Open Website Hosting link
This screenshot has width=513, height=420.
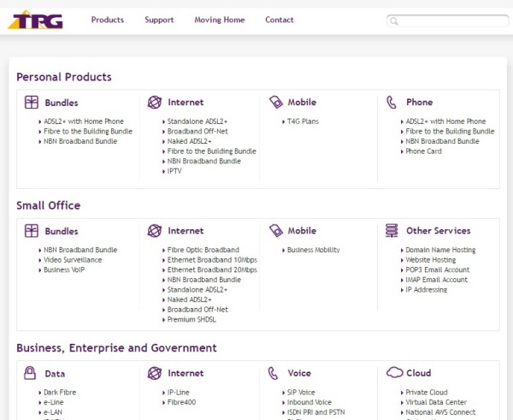(431, 260)
